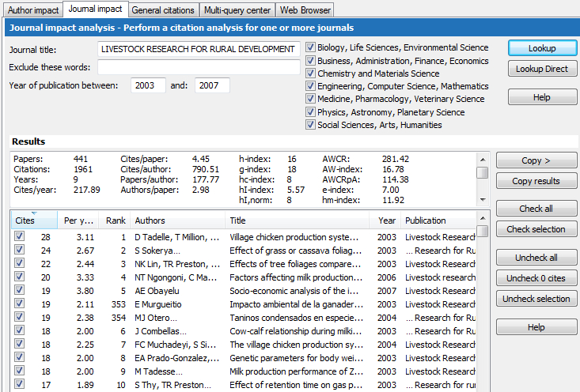
Task: Uncheck the E Murgueitio paper checkbox
Action: pyautogui.click(x=19, y=303)
